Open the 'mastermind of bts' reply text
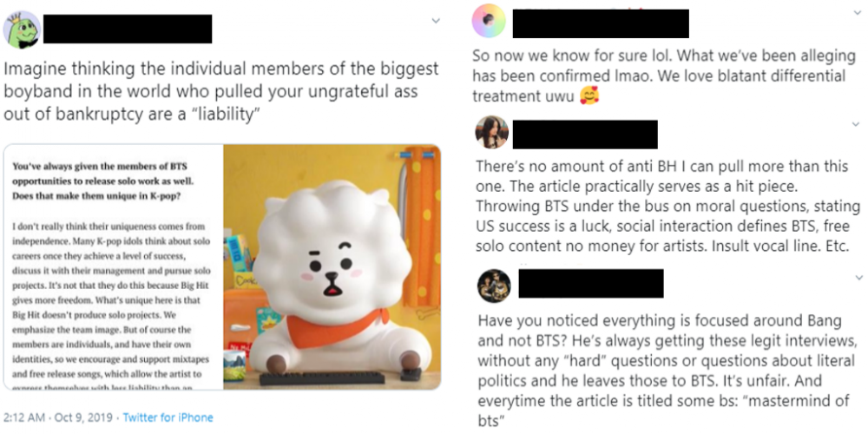The height and width of the screenshot is (434, 868). [668, 370]
